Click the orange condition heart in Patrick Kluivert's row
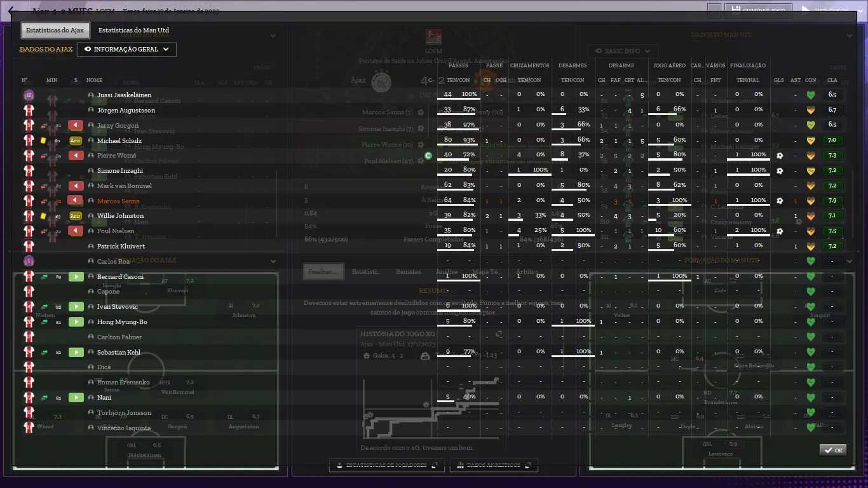Image resolution: width=868 pixels, height=488 pixels. tap(810, 247)
